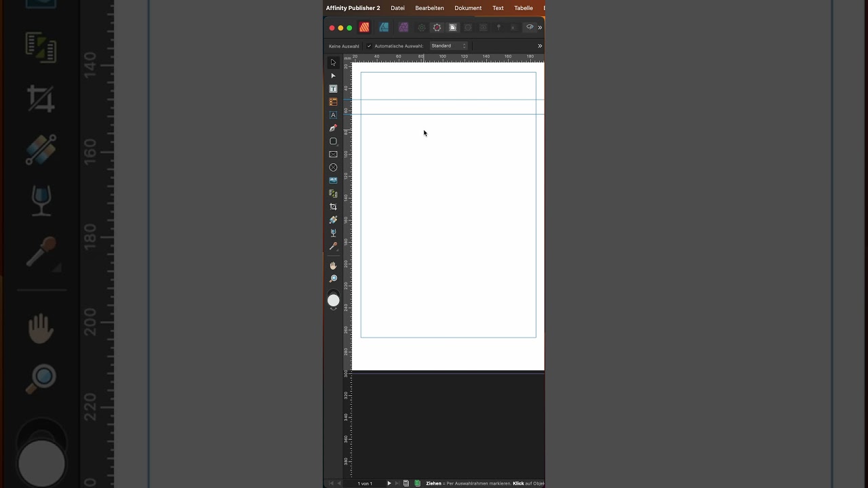
Task: Open the Bearbeiten menu
Action: [x=429, y=8]
